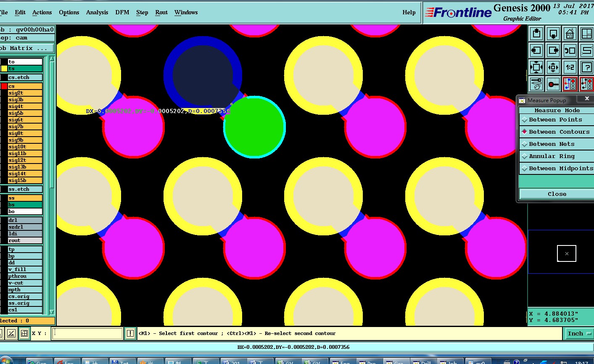Pan the view up with the toolbar icon
Viewport: 594px width, 364px height.
pos(536,34)
